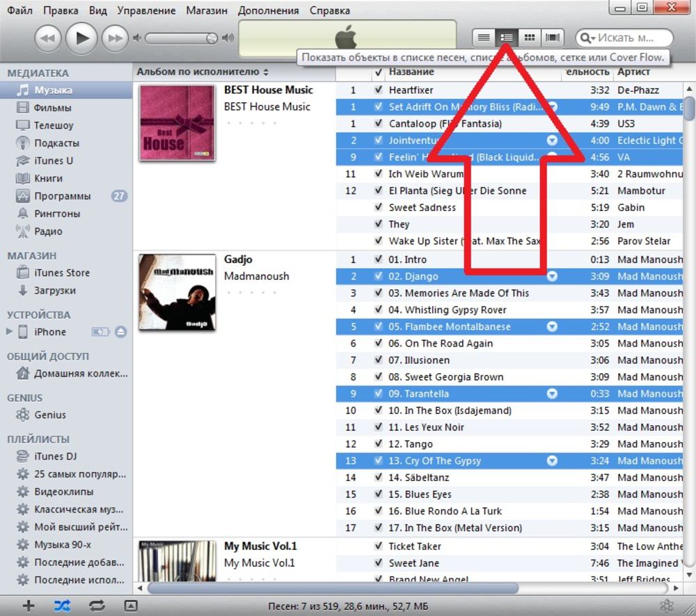This screenshot has height=616, width=696.
Task: Click the Genius atom icon
Action: pos(23,415)
